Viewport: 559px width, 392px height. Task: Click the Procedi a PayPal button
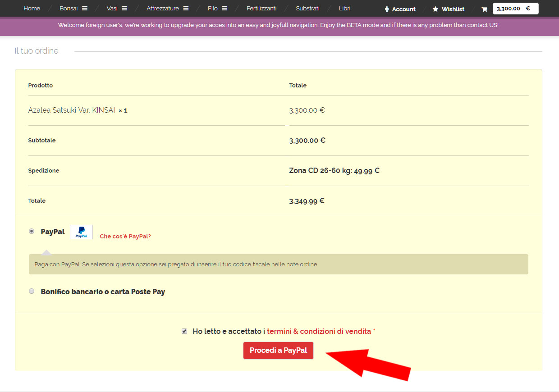coord(278,351)
